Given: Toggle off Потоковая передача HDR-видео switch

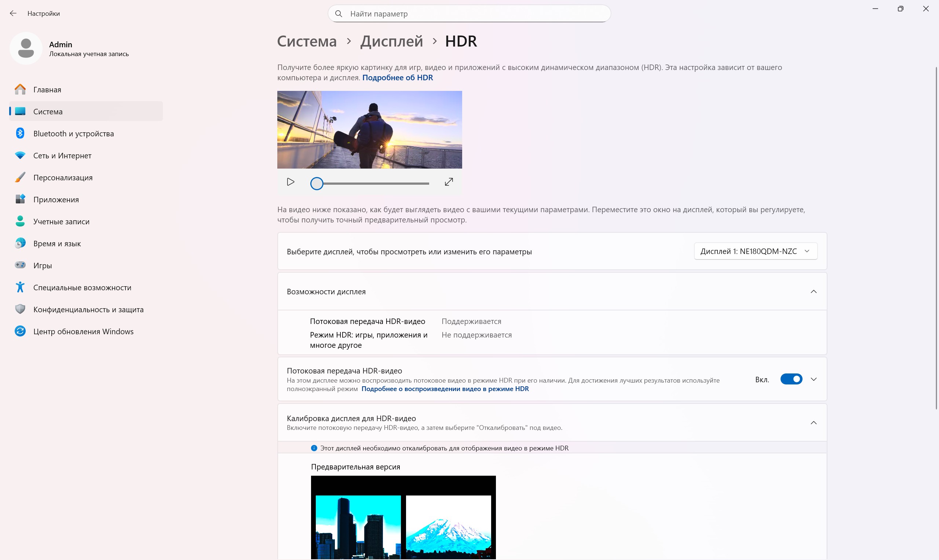Looking at the screenshot, I should pos(791,379).
